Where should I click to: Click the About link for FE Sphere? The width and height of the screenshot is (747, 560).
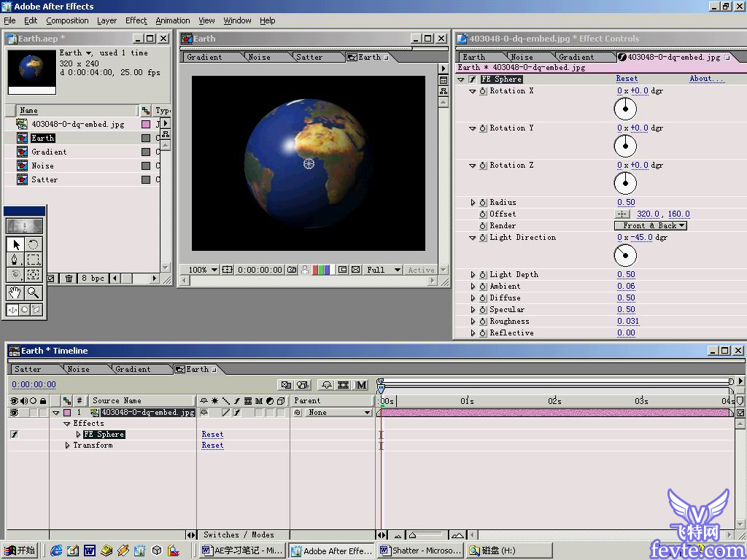(707, 79)
